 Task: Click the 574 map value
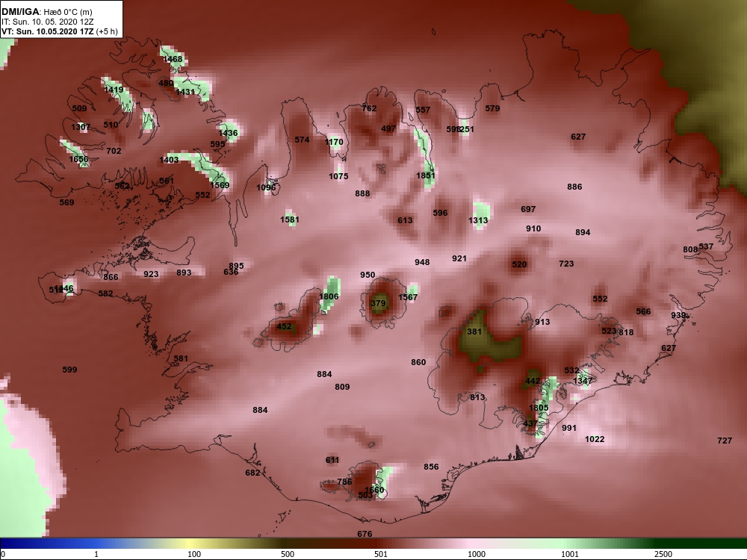click(x=302, y=140)
